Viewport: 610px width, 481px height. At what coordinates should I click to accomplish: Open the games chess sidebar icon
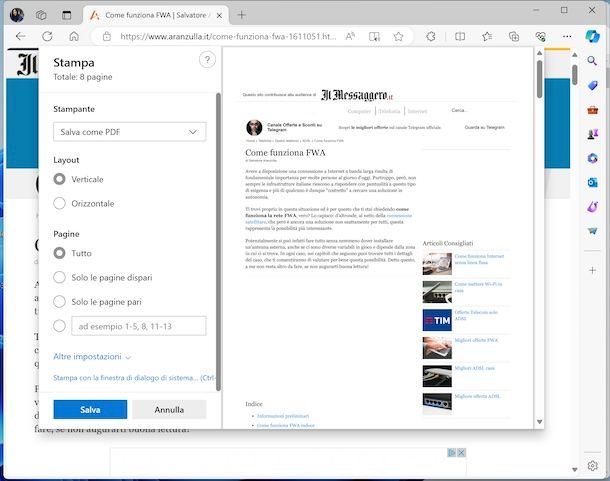coord(592,134)
